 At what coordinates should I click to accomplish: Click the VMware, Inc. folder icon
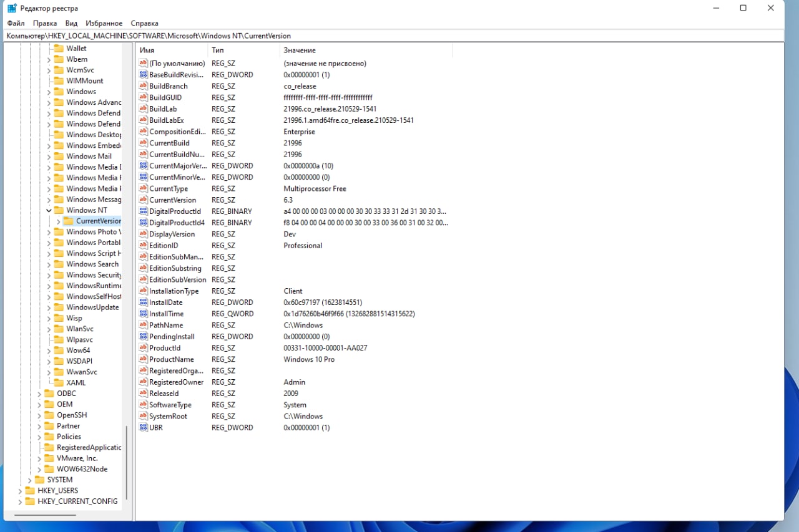pyautogui.click(x=49, y=458)
